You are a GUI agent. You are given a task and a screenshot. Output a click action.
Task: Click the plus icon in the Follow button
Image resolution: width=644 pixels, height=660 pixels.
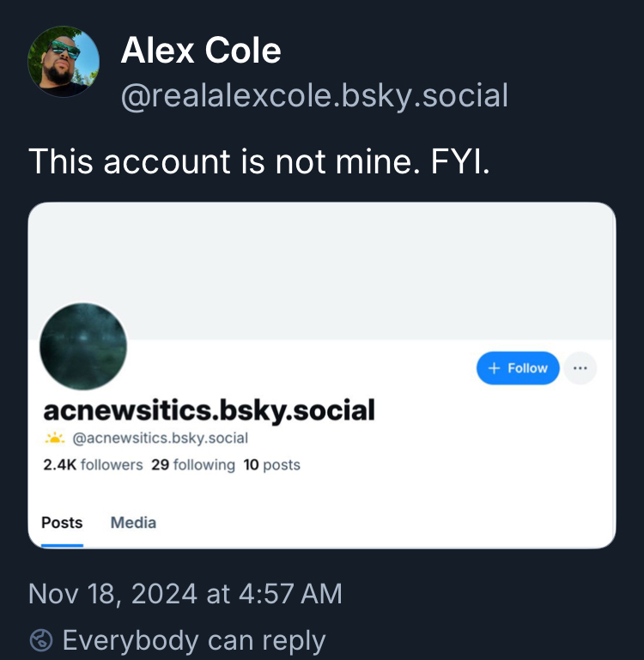tap(494, 368)
